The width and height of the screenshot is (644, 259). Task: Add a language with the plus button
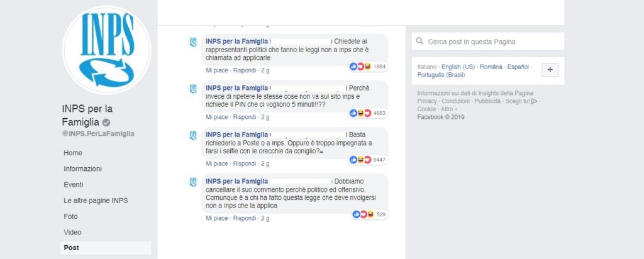(x=550, y=70)
